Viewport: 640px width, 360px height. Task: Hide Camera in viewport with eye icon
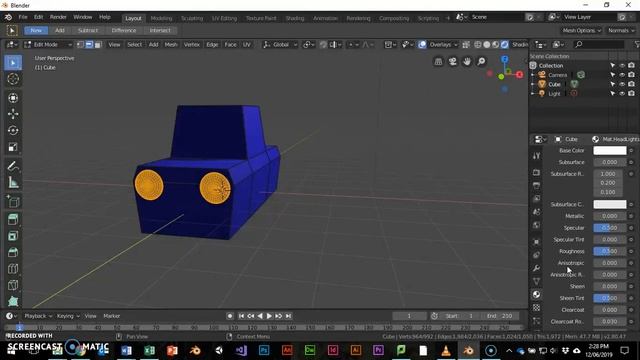(x=622, y=75)
